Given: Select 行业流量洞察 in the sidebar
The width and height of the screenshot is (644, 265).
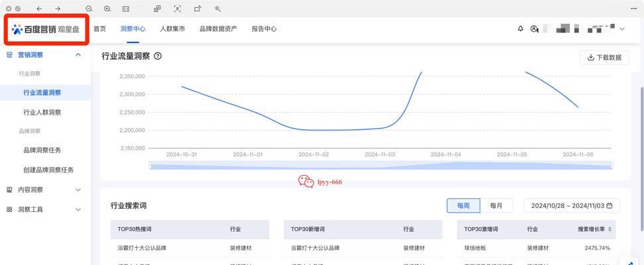Looking at the screenshot, I should point(45,93).
